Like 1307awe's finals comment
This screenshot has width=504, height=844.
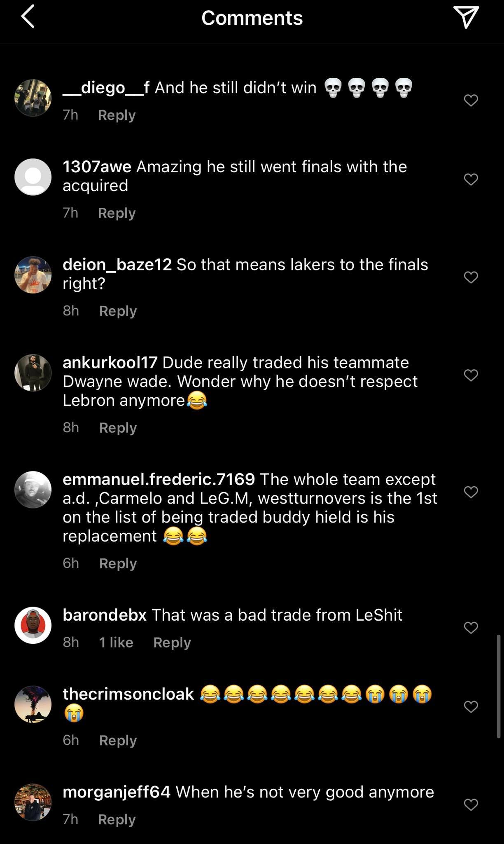click(471, 179)
